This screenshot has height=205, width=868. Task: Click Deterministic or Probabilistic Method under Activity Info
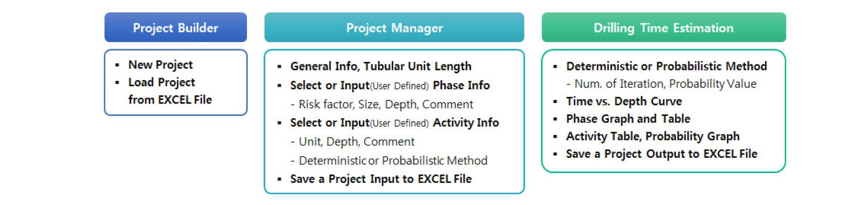pos(393,161)
